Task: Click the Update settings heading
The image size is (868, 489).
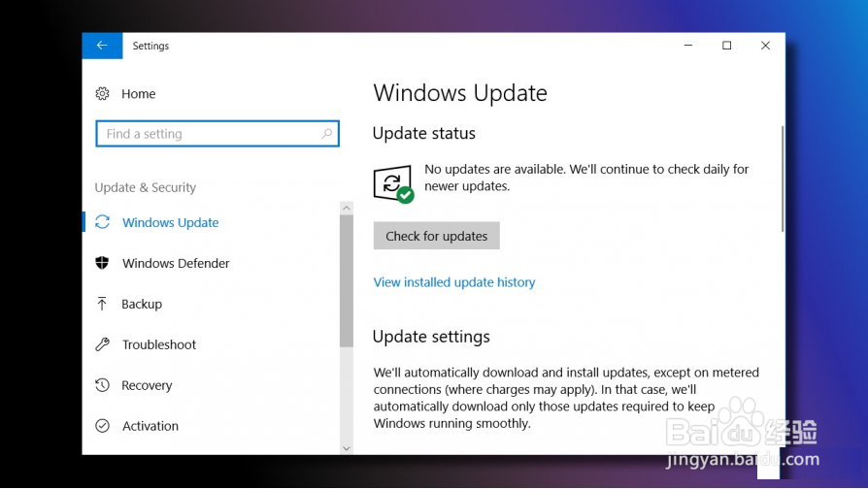Action: tap(431, 337)
